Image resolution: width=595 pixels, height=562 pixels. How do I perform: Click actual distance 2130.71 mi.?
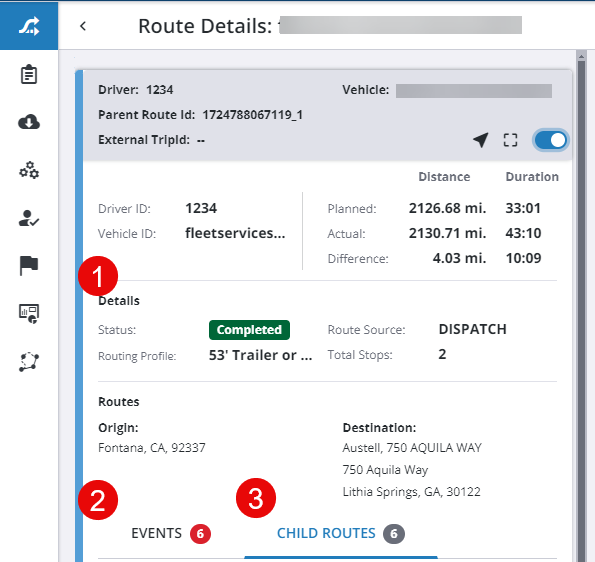447,233
